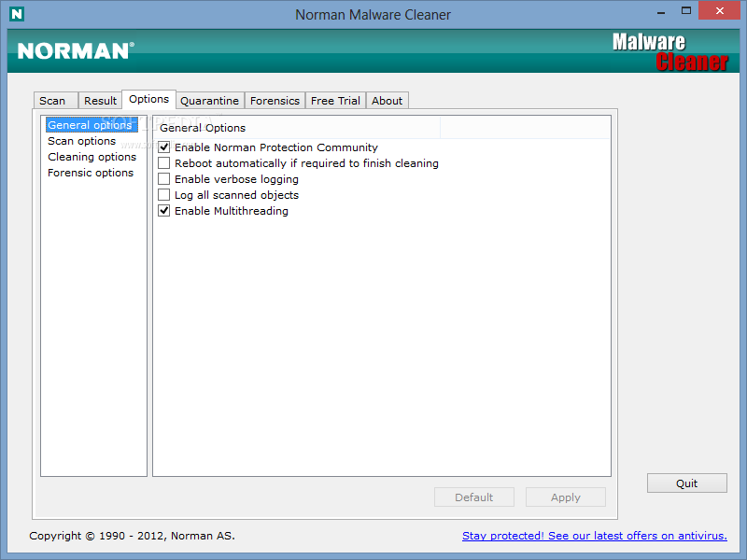Select Scan options in the sidebar list
Image resolution: width=747 pixels, height=560 pixels.
81,141
